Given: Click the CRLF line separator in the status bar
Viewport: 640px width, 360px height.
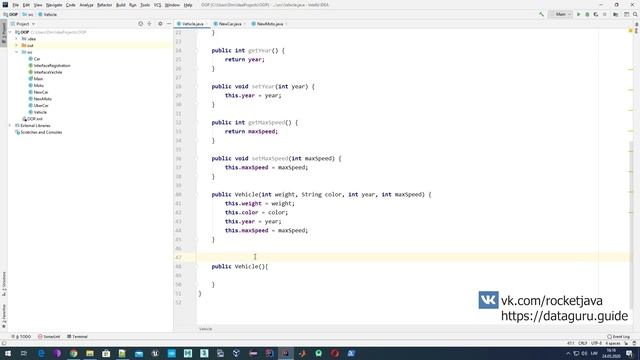Looking at the screenshot, I should 583,343.
